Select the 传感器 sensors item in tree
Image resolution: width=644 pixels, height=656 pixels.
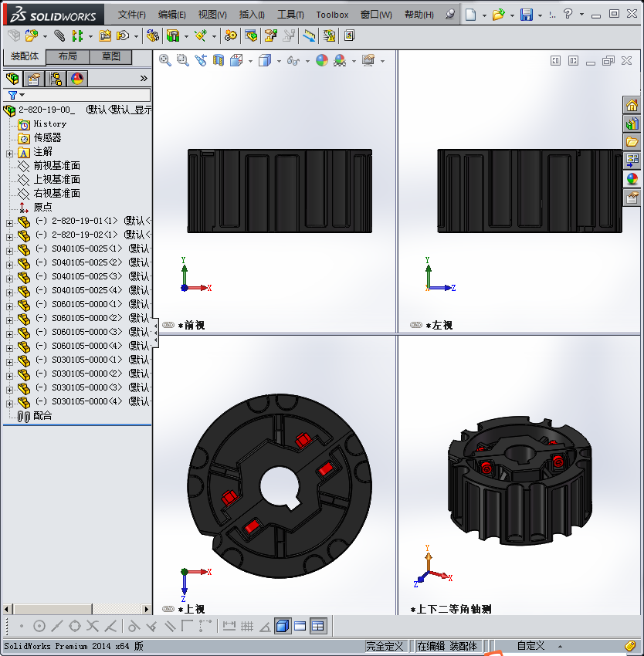coord(47,137)
